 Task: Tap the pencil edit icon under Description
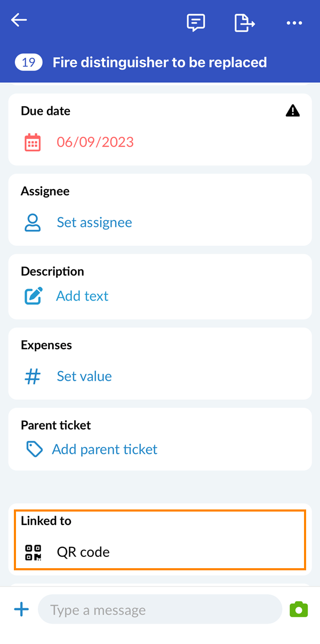(x=32, y=295)
